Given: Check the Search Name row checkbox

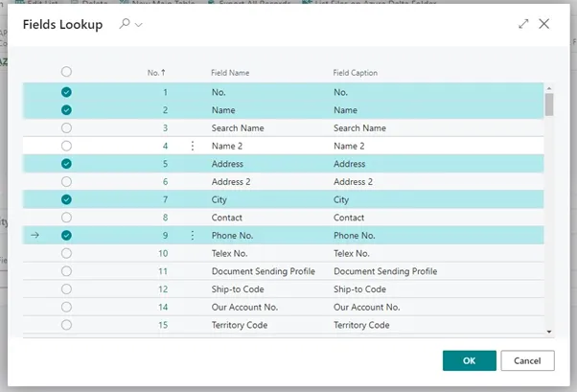Looking at the screenshot, I should click(x=66, y=128).
